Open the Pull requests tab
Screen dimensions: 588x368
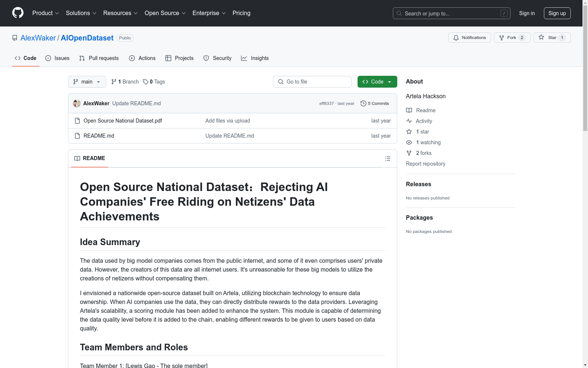tap(99, 58)
